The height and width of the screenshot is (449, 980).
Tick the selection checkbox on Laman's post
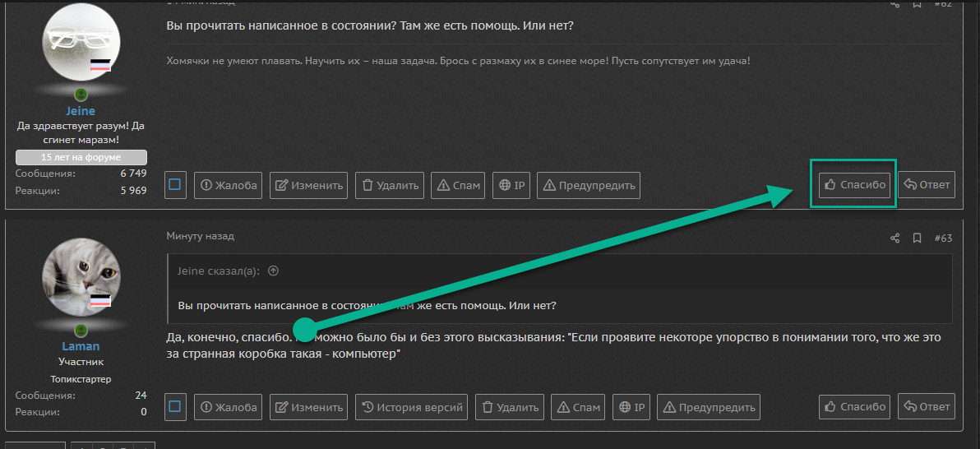tap(175, 407)
